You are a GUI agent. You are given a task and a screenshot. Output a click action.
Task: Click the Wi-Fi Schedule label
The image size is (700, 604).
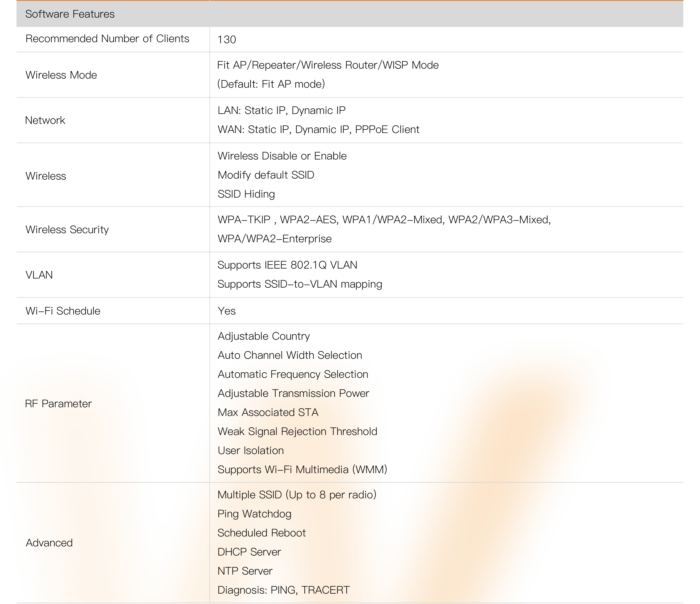pos(63,311)
